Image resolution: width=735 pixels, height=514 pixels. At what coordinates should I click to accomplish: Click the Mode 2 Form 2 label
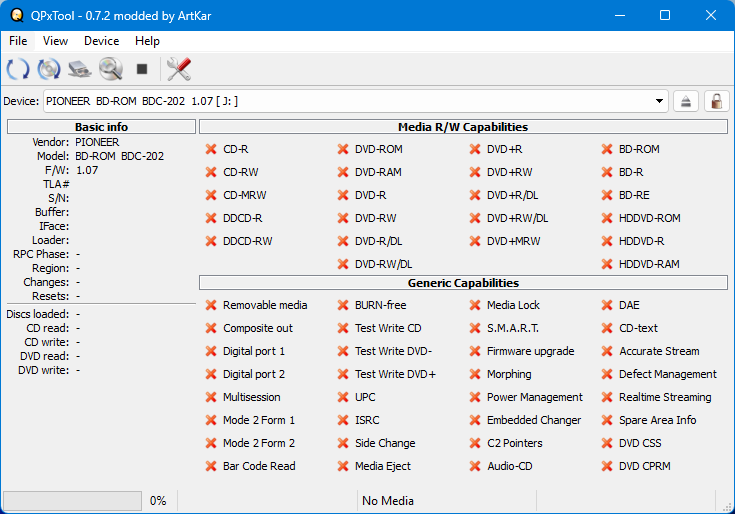tap(259, 443)
